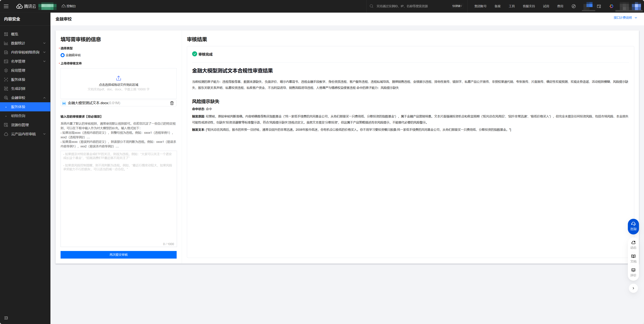Click the upload icon in the drop area
This screenshot has height=324, width=644.
click(118, 78)
